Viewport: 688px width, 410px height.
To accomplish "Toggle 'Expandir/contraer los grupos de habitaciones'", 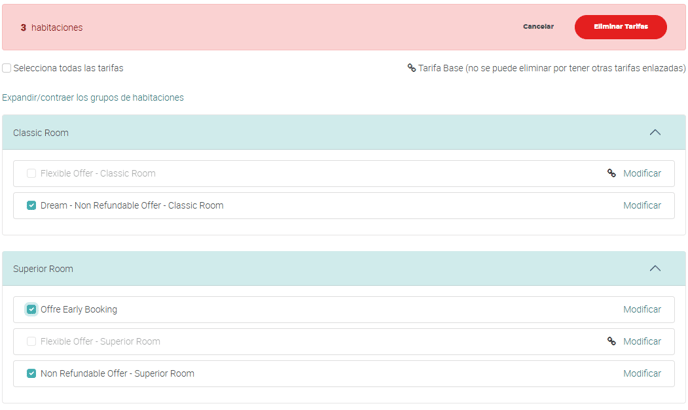I will [93, 97].
